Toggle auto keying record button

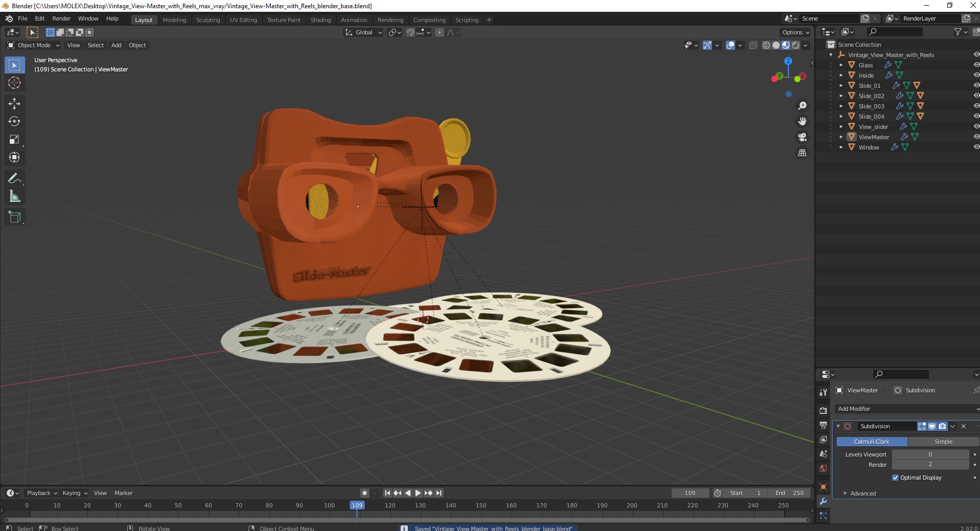point(365,493)
